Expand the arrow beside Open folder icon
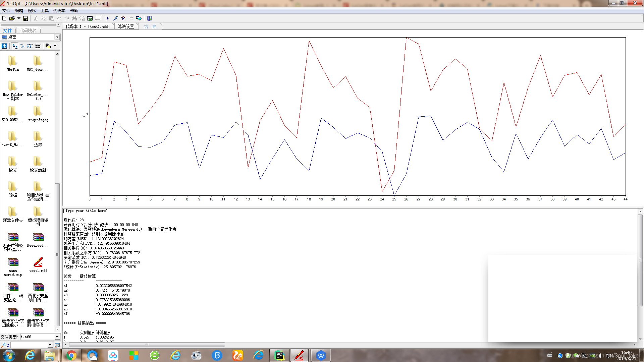 coord(19,18)
